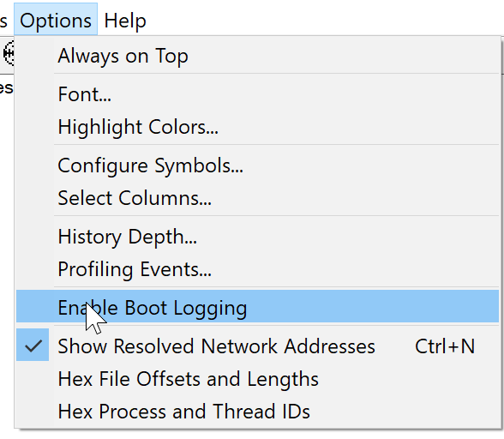Click the checkmark beside Show Resolved Network Addresses

tap(33, 346)
